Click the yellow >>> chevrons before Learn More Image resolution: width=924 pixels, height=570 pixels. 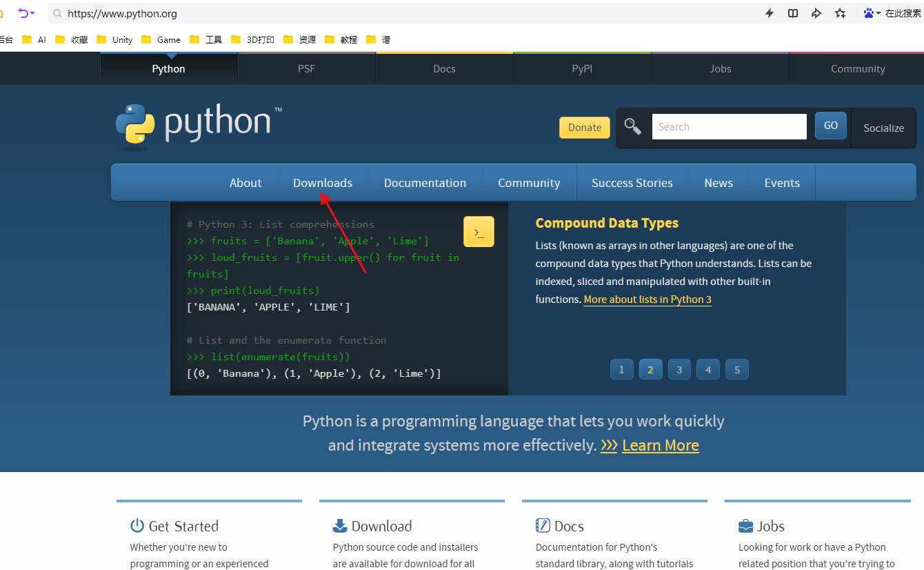609,446
